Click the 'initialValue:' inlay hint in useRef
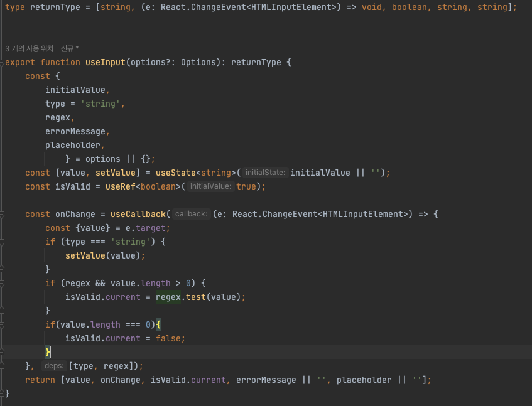 pyautogui.click(x=210, y=186)
